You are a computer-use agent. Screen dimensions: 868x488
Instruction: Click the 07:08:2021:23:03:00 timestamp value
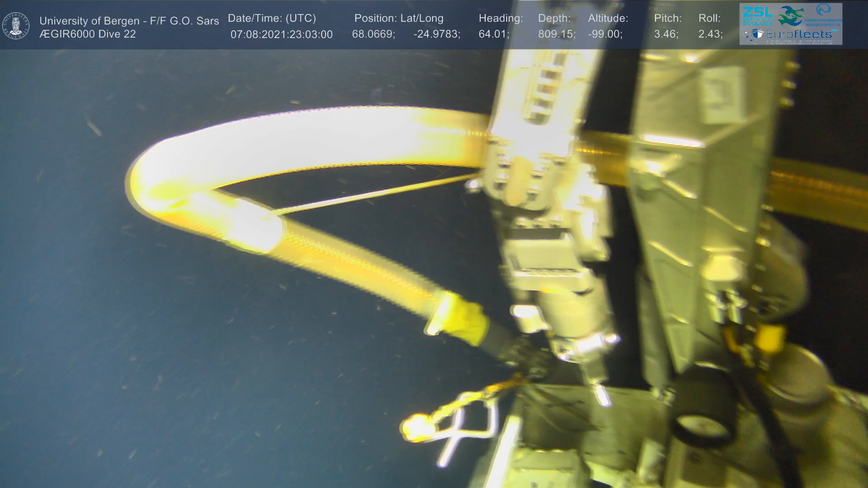(281, 35)
